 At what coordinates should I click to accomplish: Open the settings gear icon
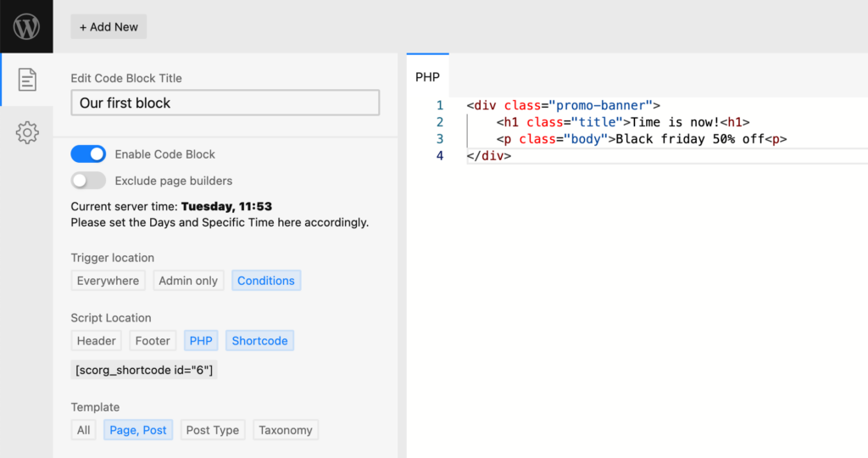[27, 133]
